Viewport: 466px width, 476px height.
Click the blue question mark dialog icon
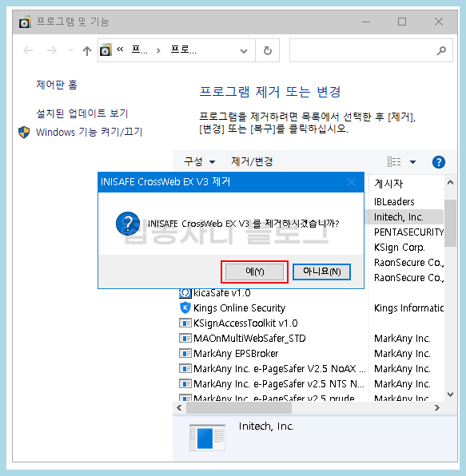tap(128, 224)
